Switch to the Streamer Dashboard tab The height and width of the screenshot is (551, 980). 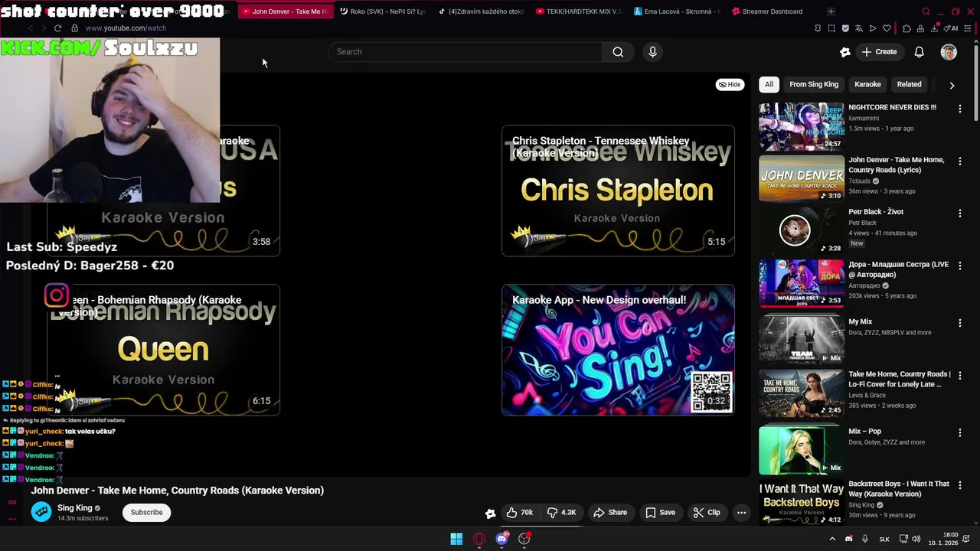[x=773, y=11]
